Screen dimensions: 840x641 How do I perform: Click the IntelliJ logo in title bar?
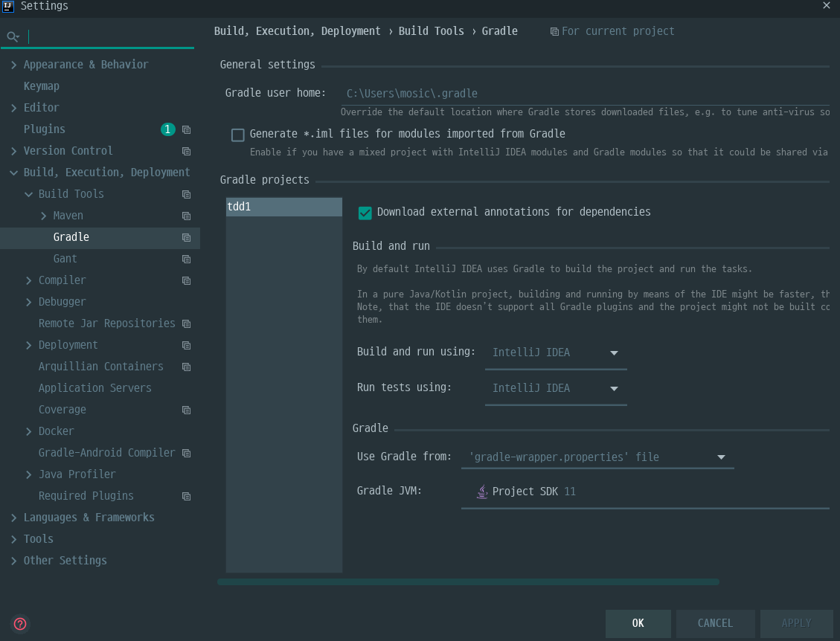tap(8, 6)
